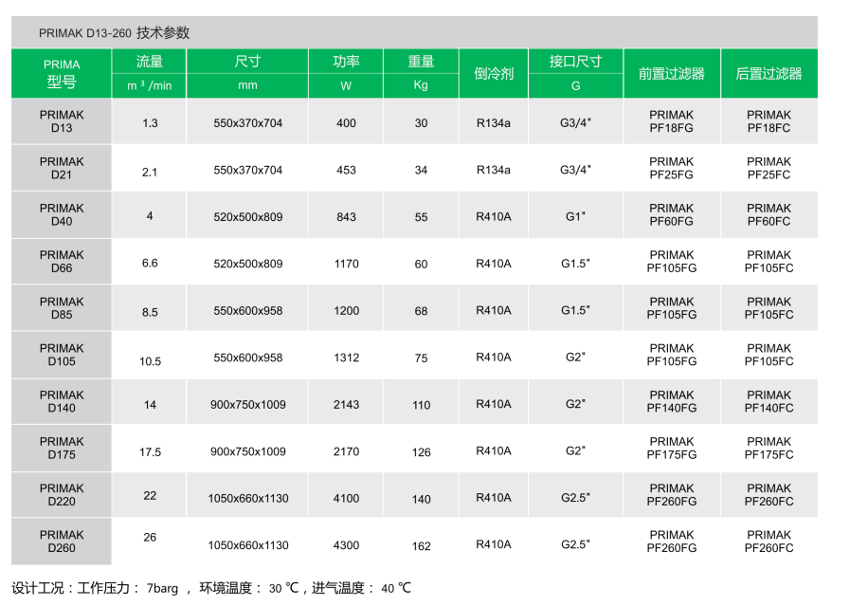
Task: Click the PRIMAK D260 model cell
Action: [62, 542]
